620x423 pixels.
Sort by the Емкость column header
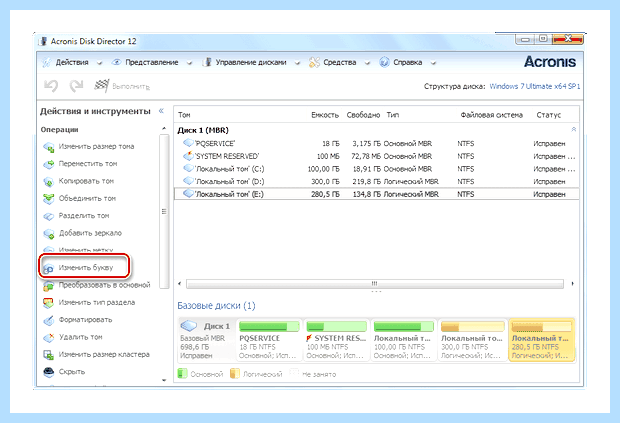pyautogui.click(x=325, y=115)
